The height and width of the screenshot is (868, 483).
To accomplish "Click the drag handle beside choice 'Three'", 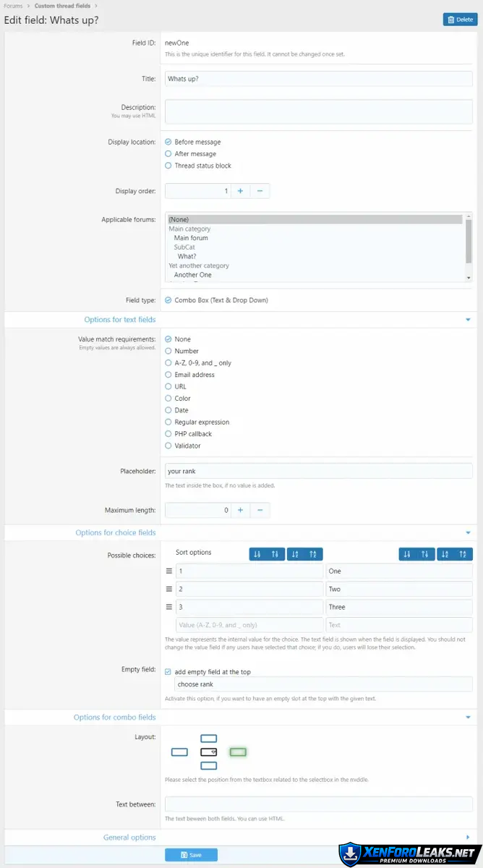I will pos(169,608).
